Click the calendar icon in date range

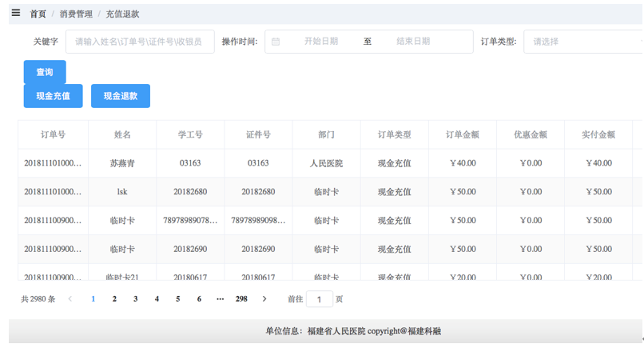[x=276, y=42]
